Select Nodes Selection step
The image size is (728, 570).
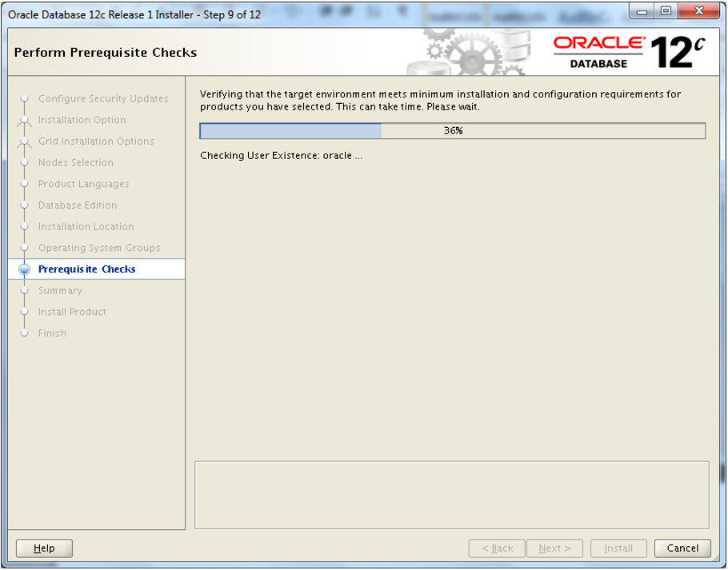(x=76, y=162)
